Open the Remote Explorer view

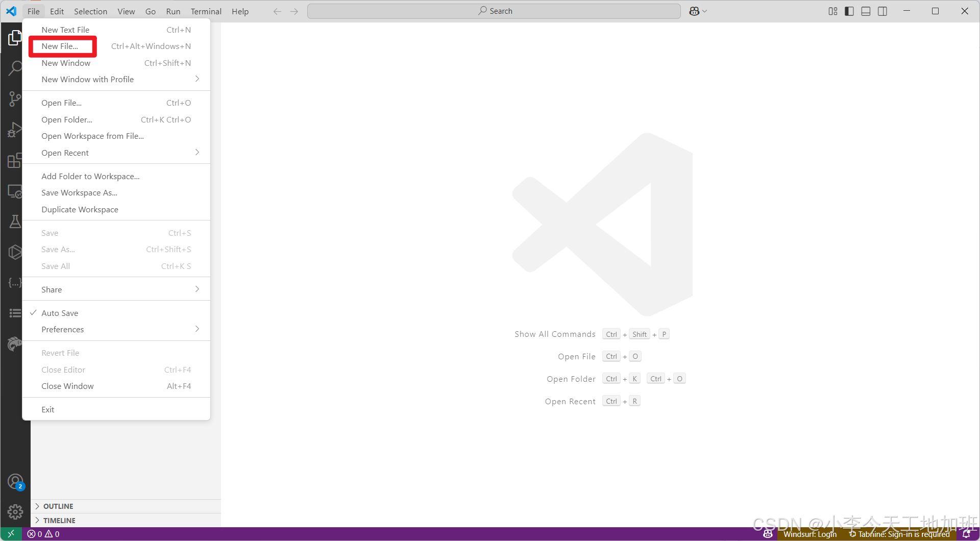(x=15, y=191)
